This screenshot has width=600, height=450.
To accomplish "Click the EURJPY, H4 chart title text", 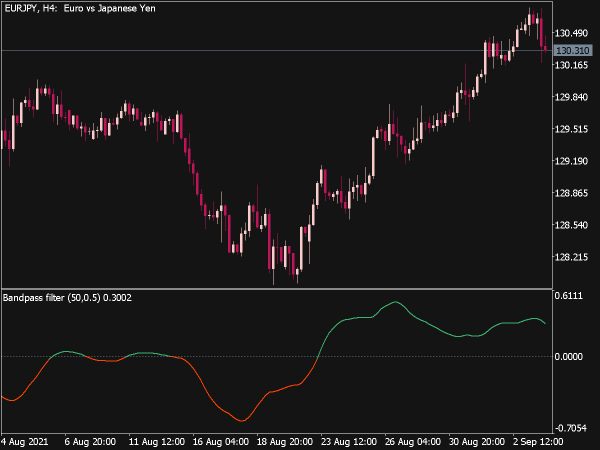I will (x=80, y=8).
